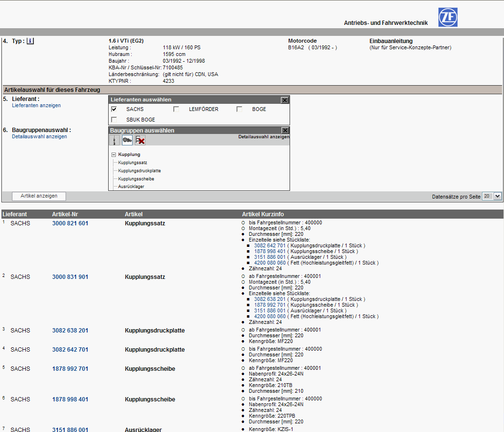Click the Artikel Kurzinfo column header

263,214
